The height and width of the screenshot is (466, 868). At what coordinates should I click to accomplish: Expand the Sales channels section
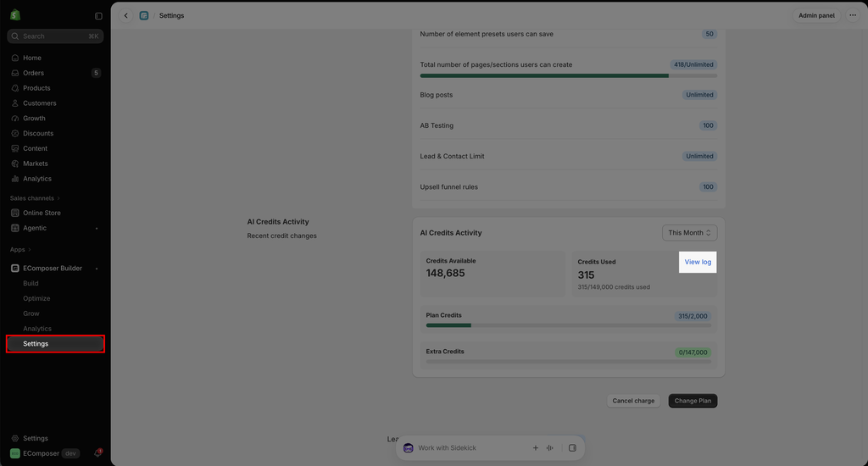coord(35,198)
